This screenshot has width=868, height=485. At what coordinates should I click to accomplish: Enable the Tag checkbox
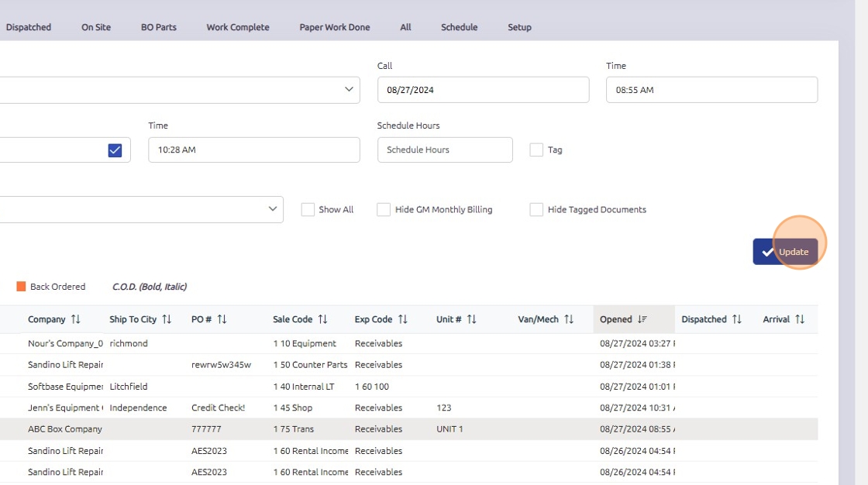tap(536, 150)
